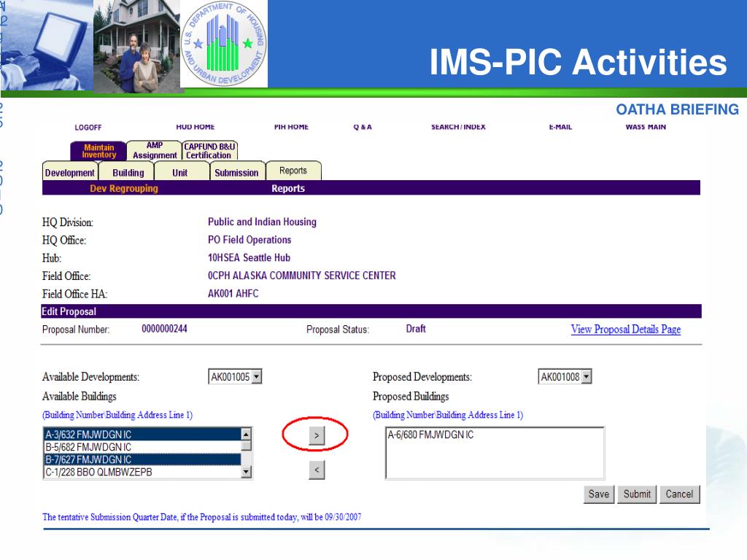Click the Draft proposal status value
Screen dimensions: 747x560
point(415,329)
